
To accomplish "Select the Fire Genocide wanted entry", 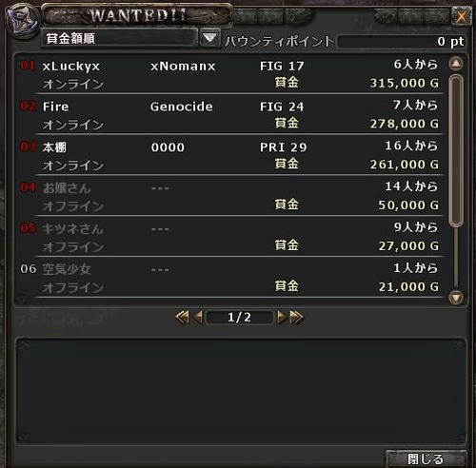I will pyautogui.click(x=230, y=115).
